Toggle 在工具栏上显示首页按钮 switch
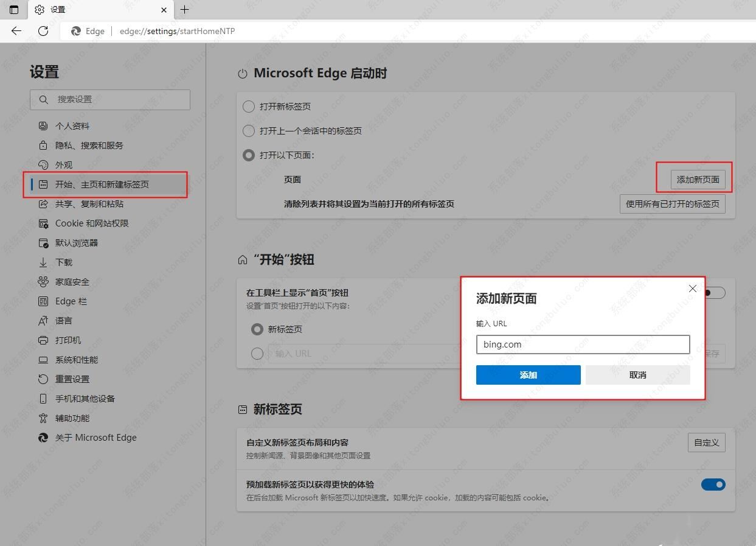756x546 pixels. point(714,293)
